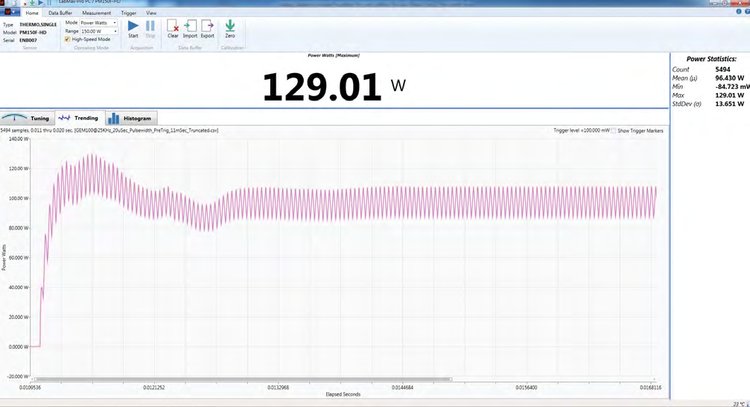The width and height of the screenshot is (750, 407).
Task: Switch to the Tuning view tab
Action: 28,118
